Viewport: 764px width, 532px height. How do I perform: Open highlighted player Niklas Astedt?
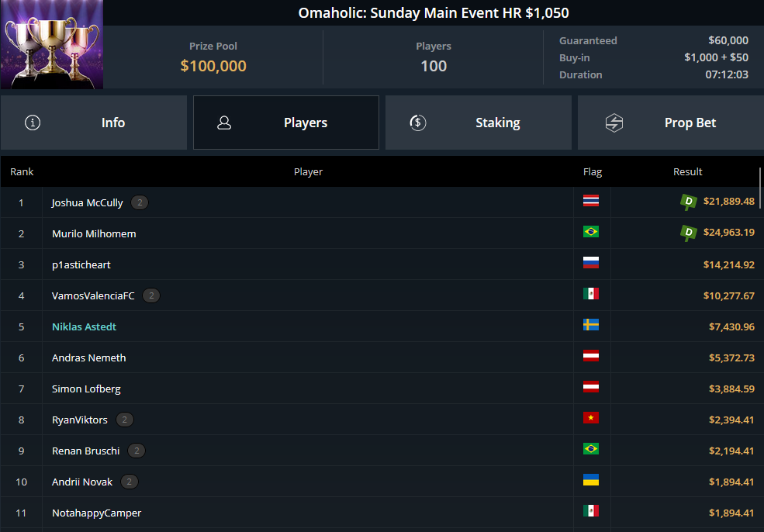[x=85, y=327]
